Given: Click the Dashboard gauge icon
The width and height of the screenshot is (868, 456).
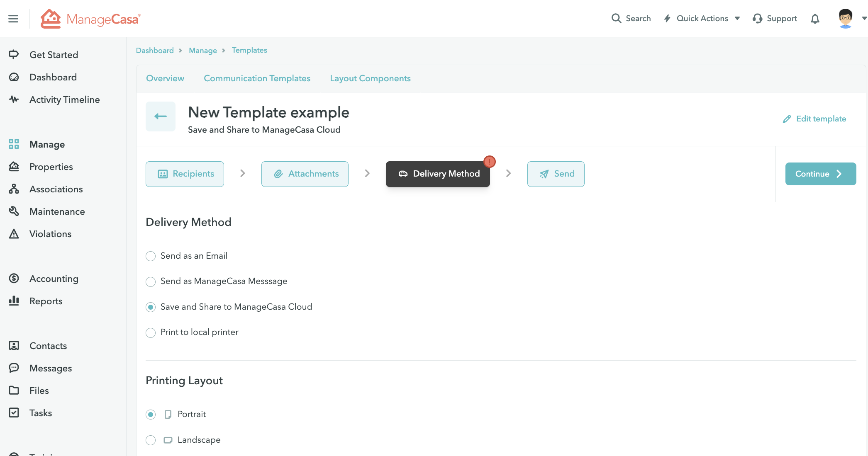Looking at the screenshot, I should (14, 77).
